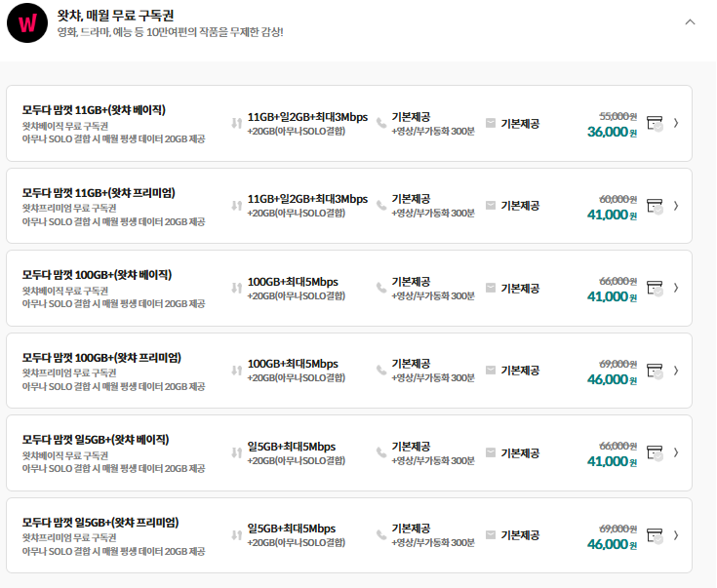Open details arrow for 100GB+ 왓챠 프리미엄
717x588 pixels.
point(676,371)
